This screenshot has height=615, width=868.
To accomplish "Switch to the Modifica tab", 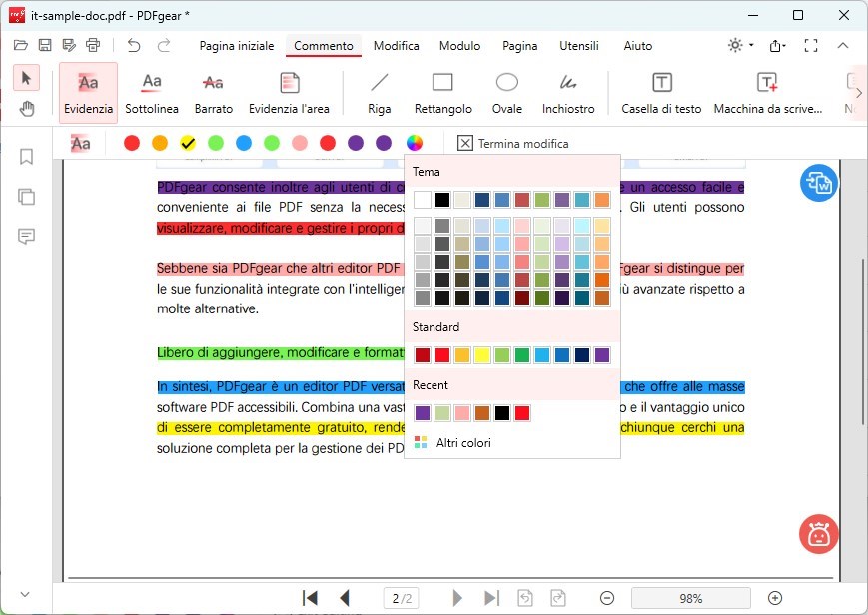I will pos(396,46).
